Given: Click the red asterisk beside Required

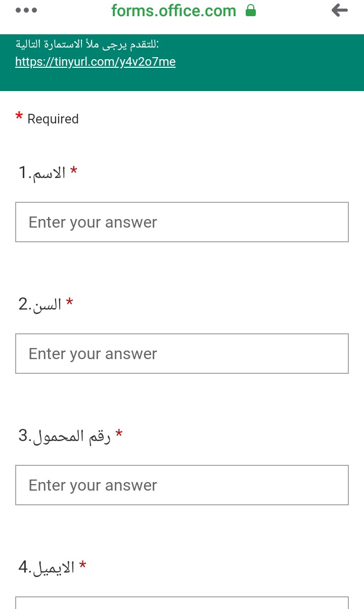Looking at the screenshot, I should pos(19,117).
